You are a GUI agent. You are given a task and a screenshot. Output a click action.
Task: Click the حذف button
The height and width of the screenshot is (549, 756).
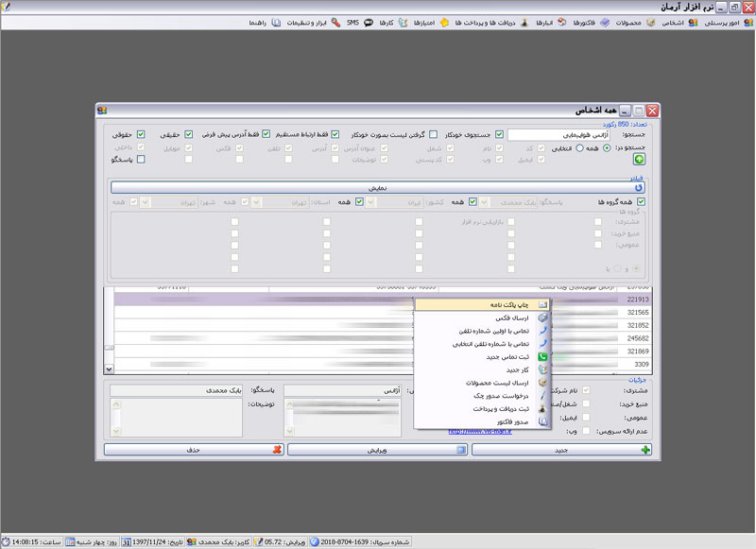194,450
